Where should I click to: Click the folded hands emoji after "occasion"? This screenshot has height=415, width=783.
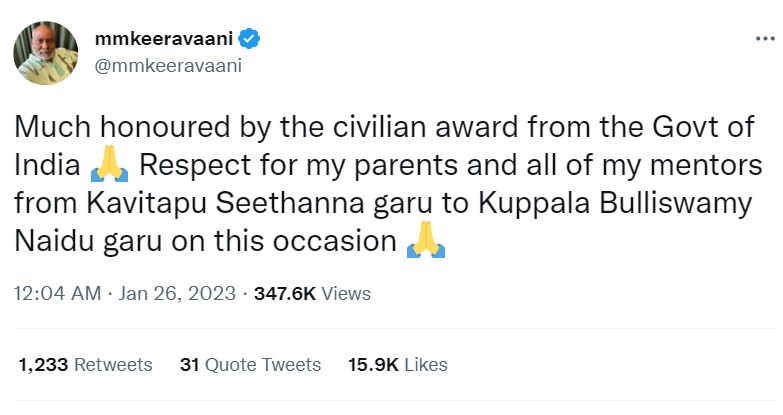point(426,243)
